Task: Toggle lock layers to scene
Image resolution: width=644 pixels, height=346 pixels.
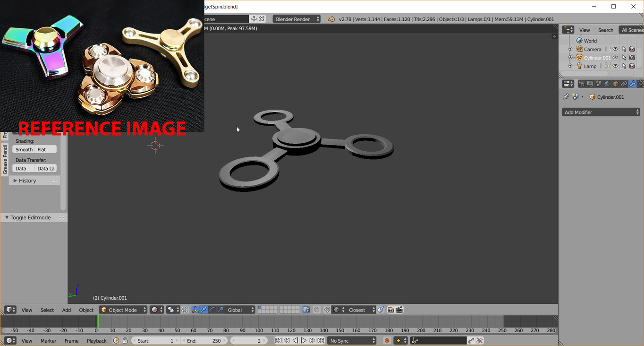Action: (x=306, y=310)
